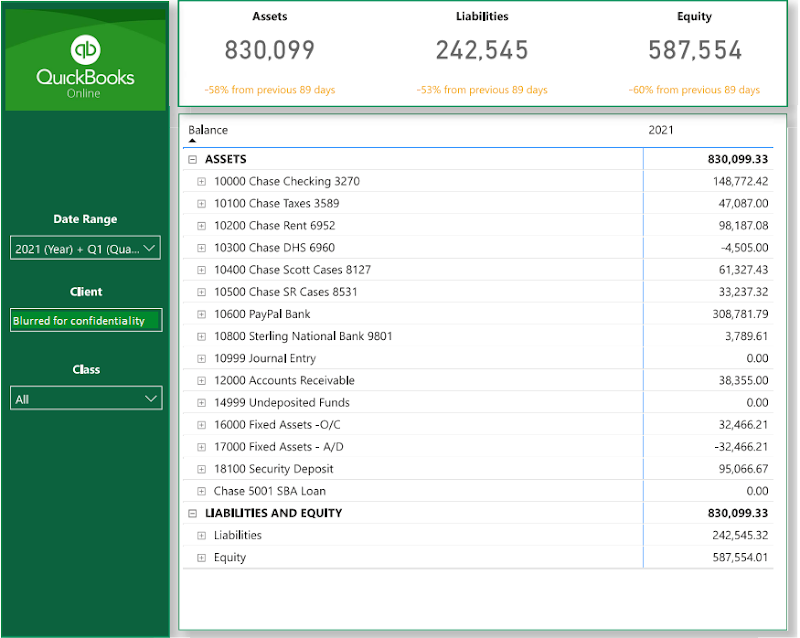Select value 148,772.42 for Chase Checking
Viewport: 800px width, 638px height.
point(740,181)
